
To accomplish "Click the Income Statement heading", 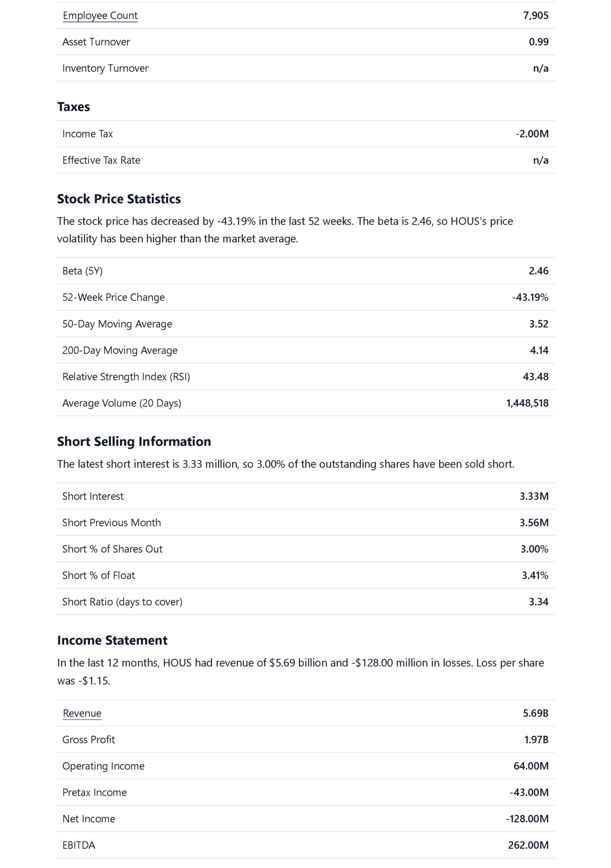I will pos(112,640).
